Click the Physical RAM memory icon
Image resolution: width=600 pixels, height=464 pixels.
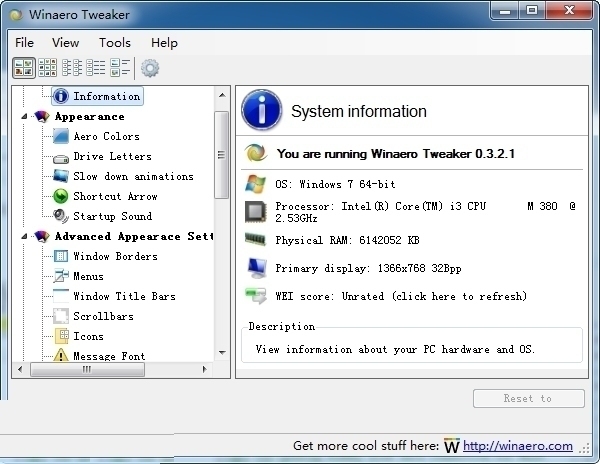pyautogui.click(x=255, y=240)
